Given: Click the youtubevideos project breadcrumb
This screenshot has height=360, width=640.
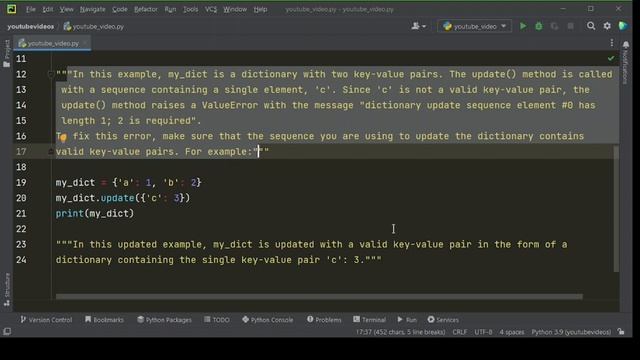Looking at the screenshot, I should 31,27.
